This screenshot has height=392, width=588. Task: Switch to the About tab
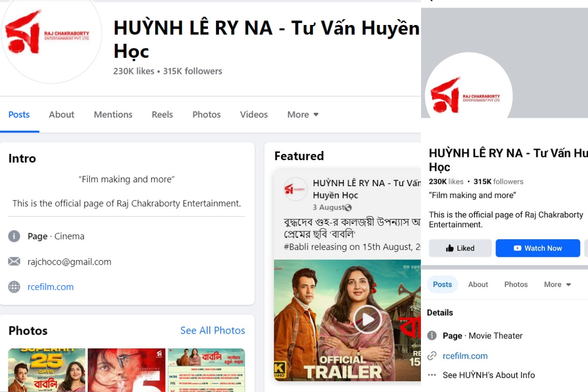[x=61, y=115]
